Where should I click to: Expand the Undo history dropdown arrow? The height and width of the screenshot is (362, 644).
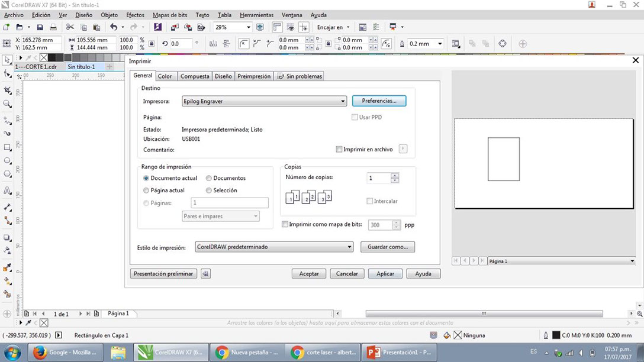pyautogui.click(x=123, y=27)
